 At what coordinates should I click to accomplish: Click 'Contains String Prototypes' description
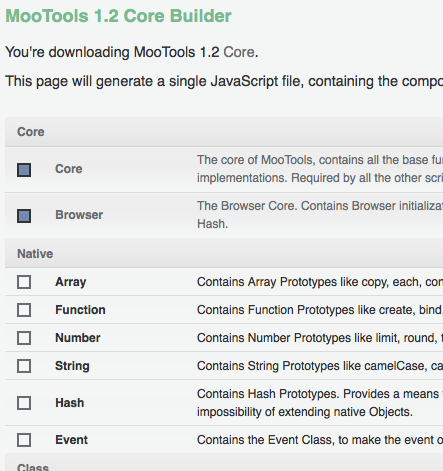tap(320, 366)
